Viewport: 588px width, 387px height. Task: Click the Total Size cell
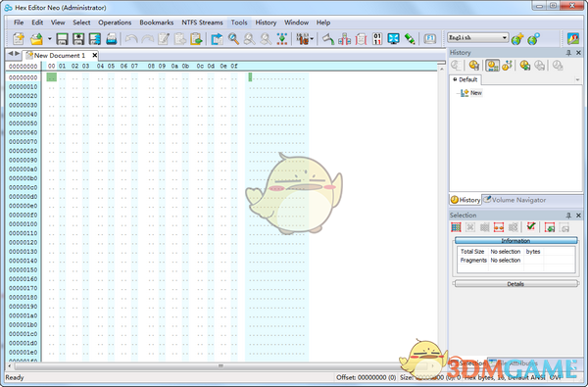[472, 251]
